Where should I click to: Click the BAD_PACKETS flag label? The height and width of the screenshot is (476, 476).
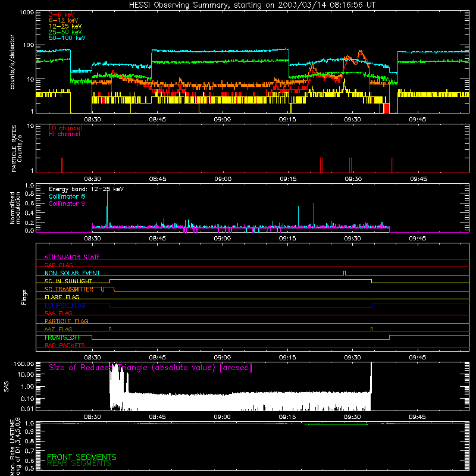pos(65,345)
